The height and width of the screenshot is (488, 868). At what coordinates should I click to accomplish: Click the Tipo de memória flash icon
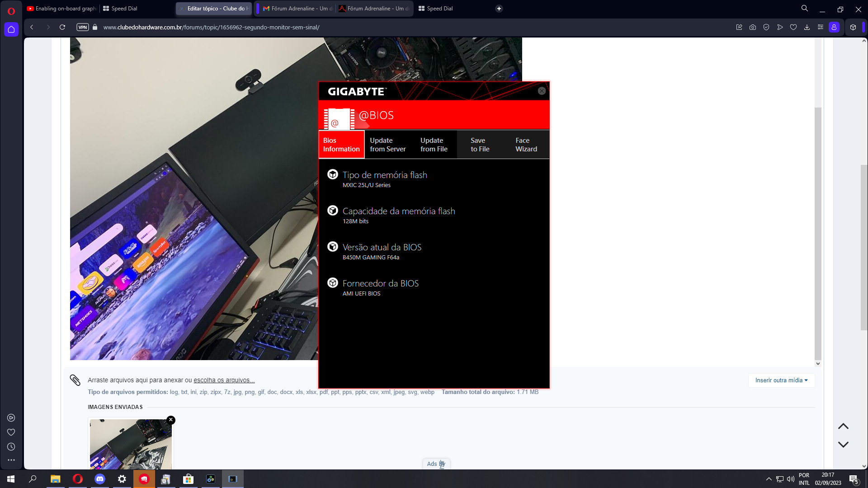[x=333, y=174]
